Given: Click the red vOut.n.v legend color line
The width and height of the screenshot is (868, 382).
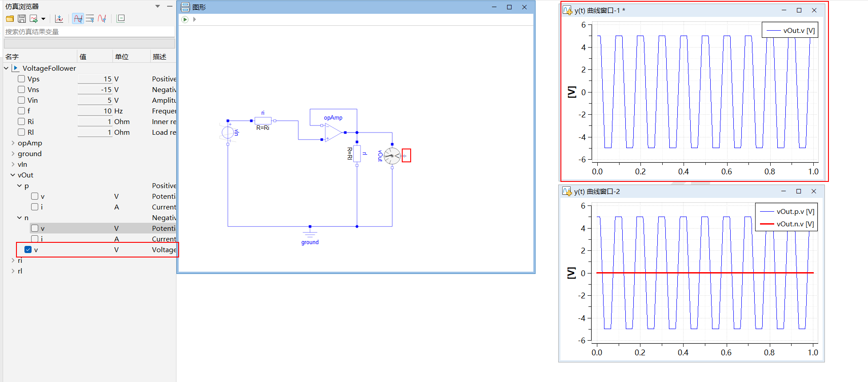Looking at the screenshot, I should [767, 224].
